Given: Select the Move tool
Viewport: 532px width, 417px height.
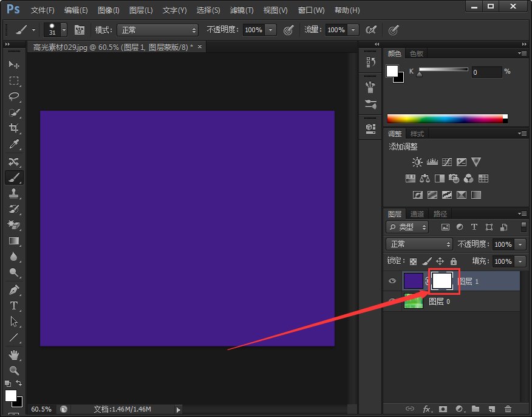Looking at the screenshot, I should pos(13,65).
